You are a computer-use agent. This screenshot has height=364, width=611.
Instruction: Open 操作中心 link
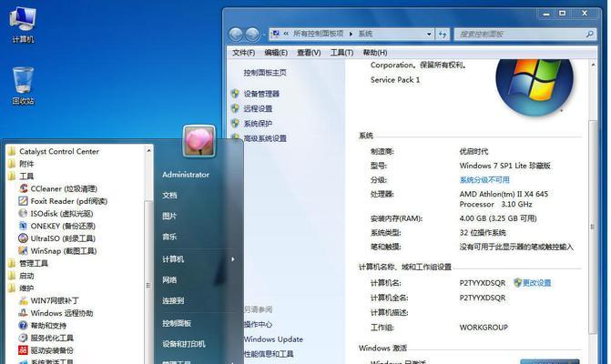(258, 324)
